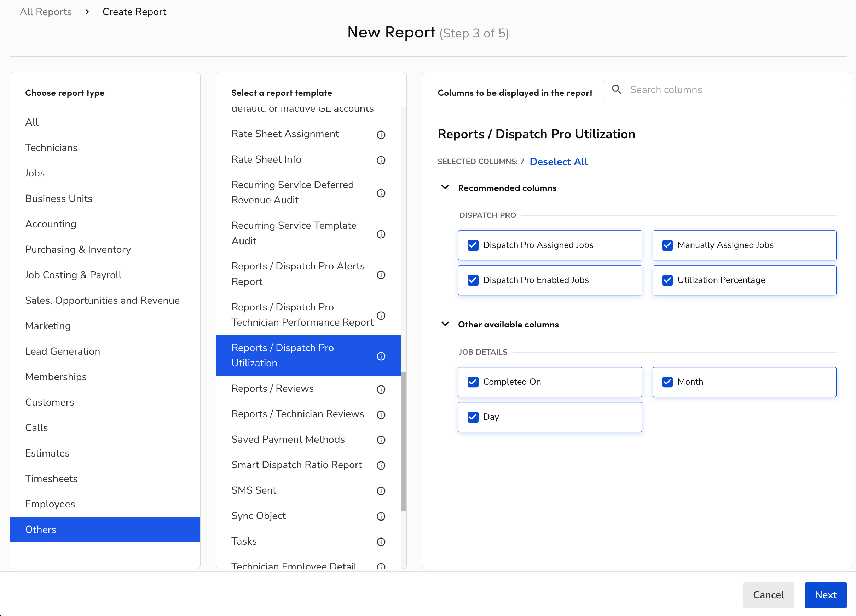
Task: Toggle the Utilization Percentage checkbox
Action: click(667, 280)
